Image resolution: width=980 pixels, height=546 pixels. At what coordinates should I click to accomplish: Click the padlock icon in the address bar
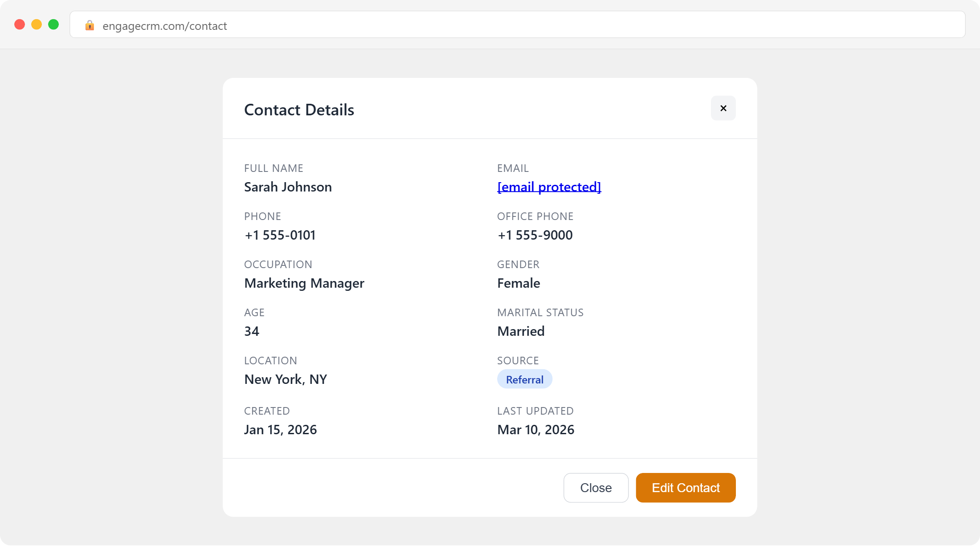[90, 25]
